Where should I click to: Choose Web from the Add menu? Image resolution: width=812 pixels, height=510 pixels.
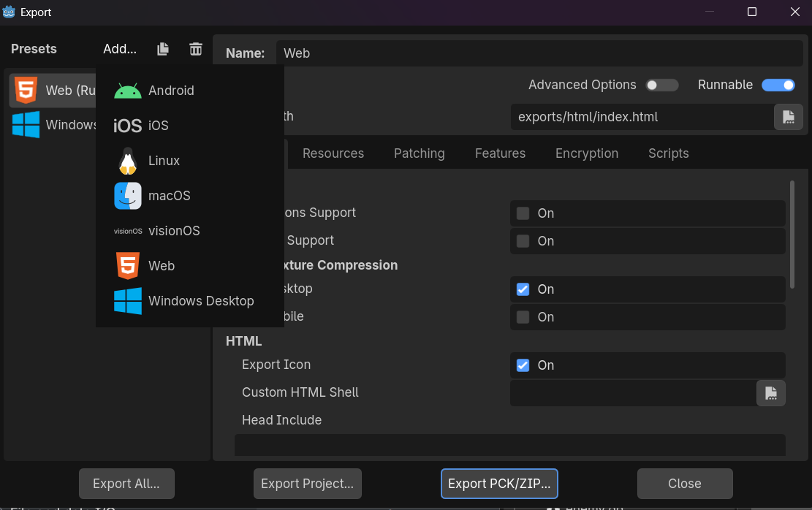(189, 266)
